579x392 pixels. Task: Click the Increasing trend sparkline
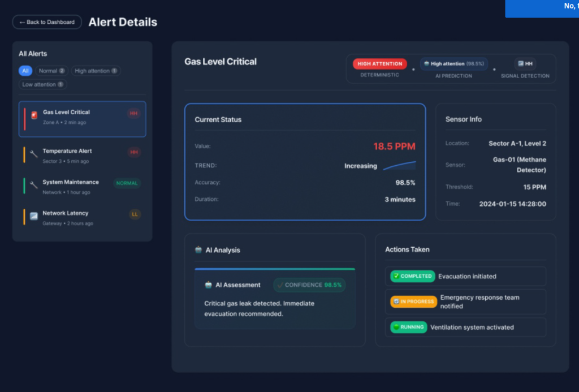[x=400, y=166]
